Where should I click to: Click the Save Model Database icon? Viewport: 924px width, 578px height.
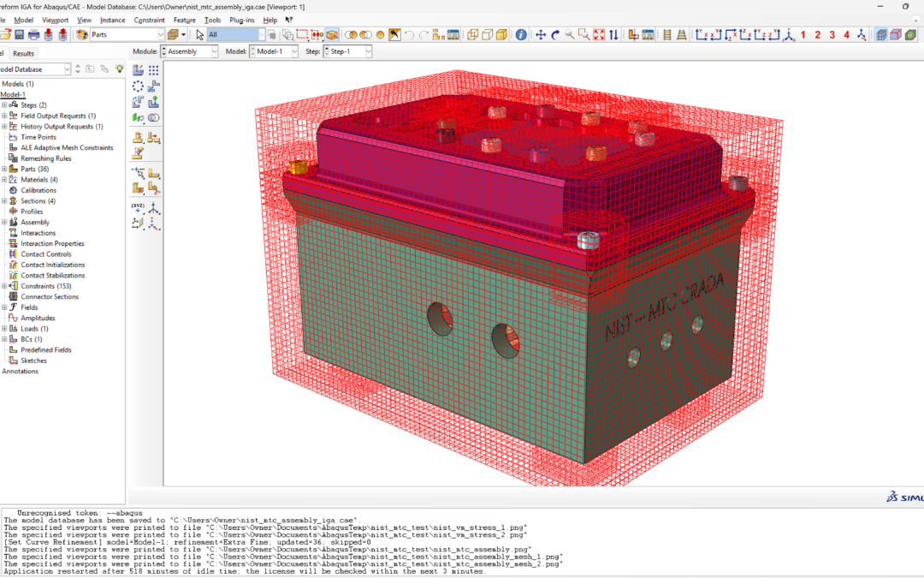click(x=20, y=35)
